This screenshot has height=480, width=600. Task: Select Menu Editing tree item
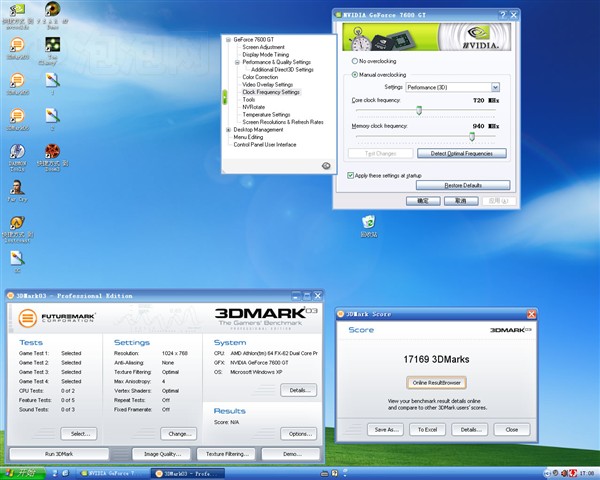[x=248, y=137]
